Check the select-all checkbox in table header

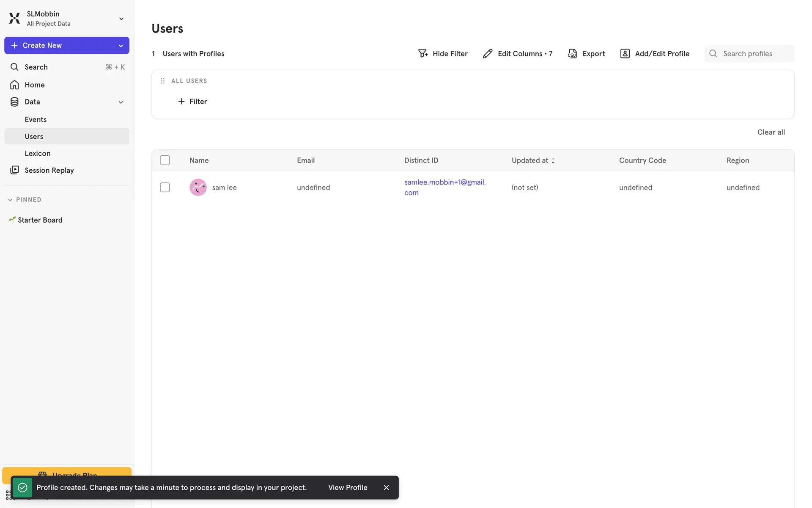[x=165, y=160]
